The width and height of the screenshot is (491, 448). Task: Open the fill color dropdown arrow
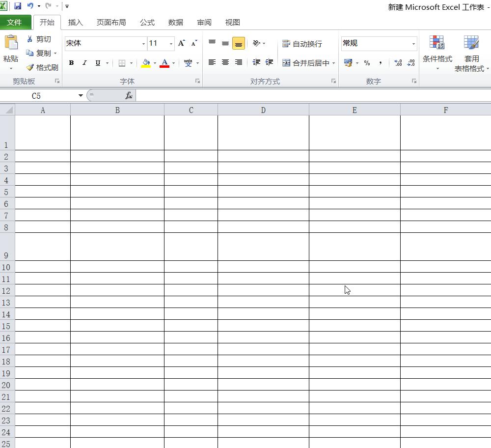click(155, 63)
